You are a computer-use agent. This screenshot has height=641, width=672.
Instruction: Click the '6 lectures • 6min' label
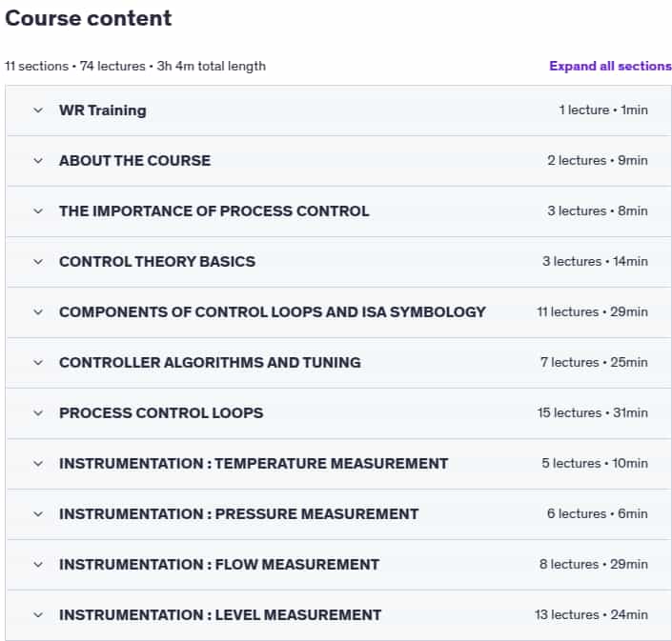pyautogui.click(x=598, y=513)
